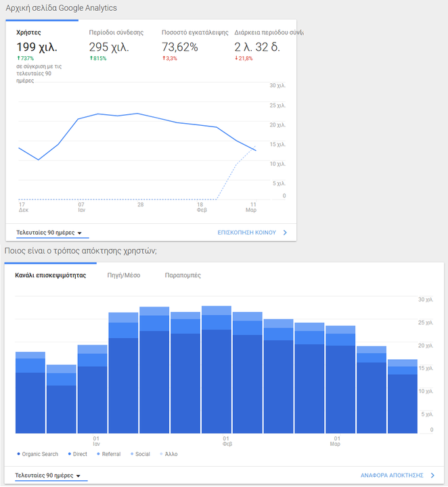This screenshot has width=448, height=487.
Task: Click the 11 Μαρ axis label in line chart
Action: point(251,207)
